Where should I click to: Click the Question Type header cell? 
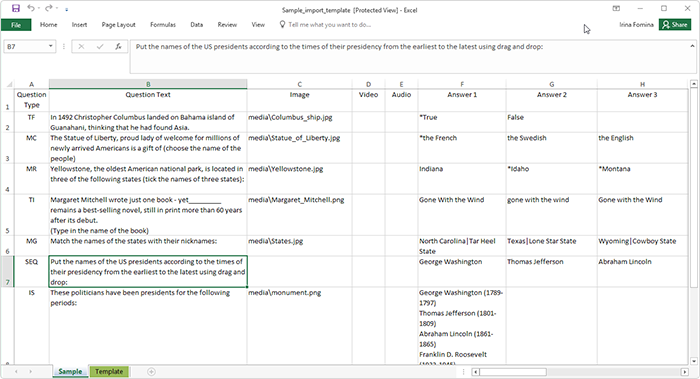31,100
